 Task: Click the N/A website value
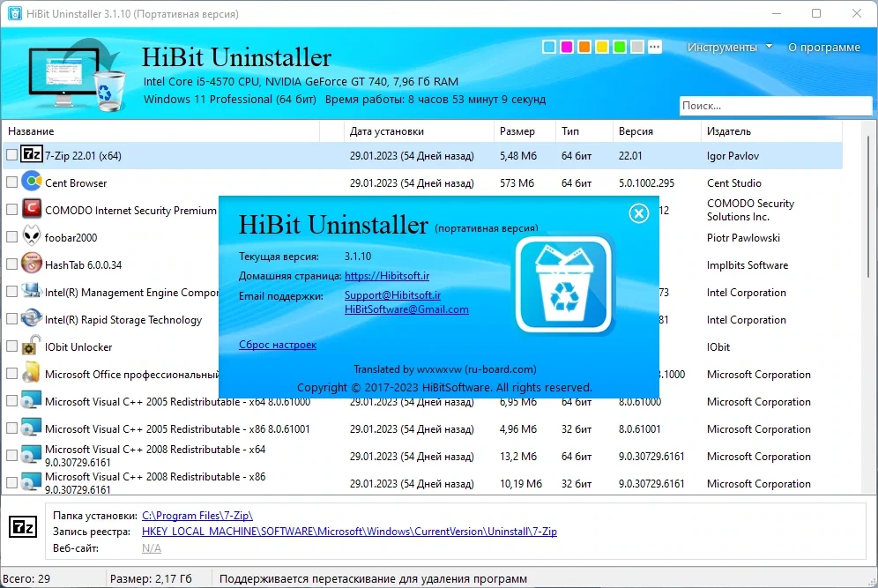coord(152,548)
